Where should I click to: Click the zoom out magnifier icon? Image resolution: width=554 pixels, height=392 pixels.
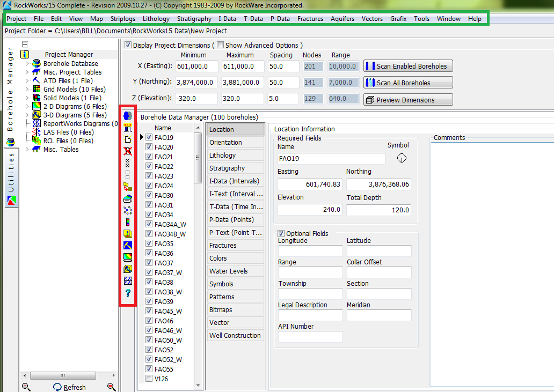(112, 387)
